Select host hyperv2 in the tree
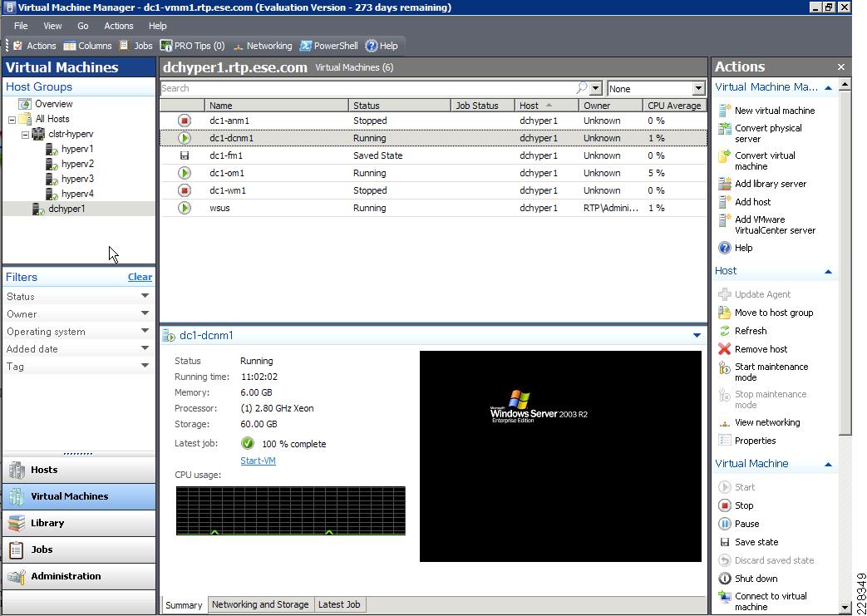The image size is (867, 616). [x=76, y=165]
